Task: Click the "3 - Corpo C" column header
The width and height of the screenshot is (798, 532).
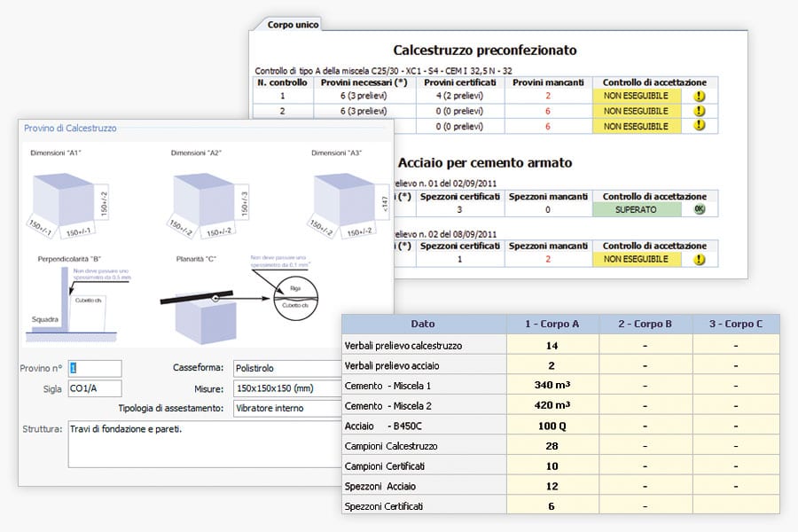Action: (x=736, y=324)
